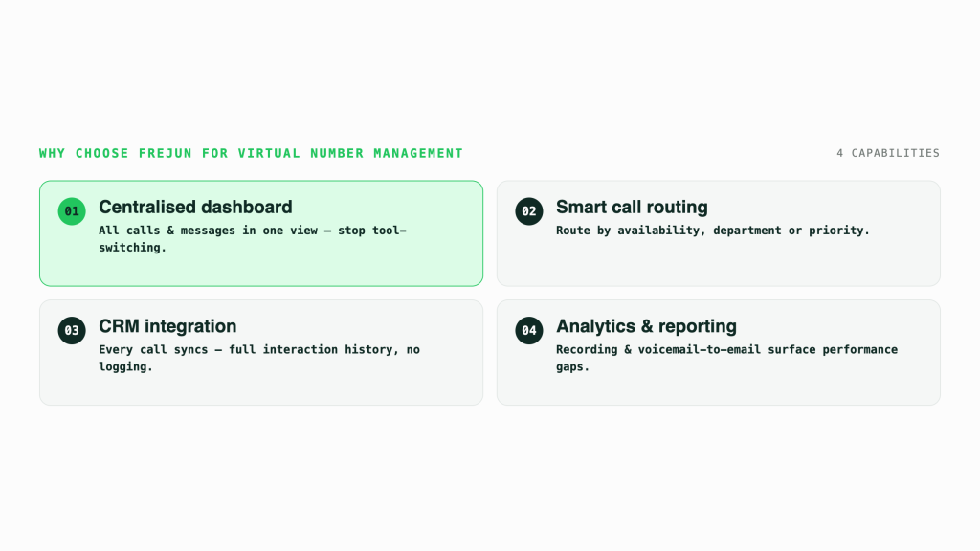Select the Smart call routing heading

click(x=632, y=207)
